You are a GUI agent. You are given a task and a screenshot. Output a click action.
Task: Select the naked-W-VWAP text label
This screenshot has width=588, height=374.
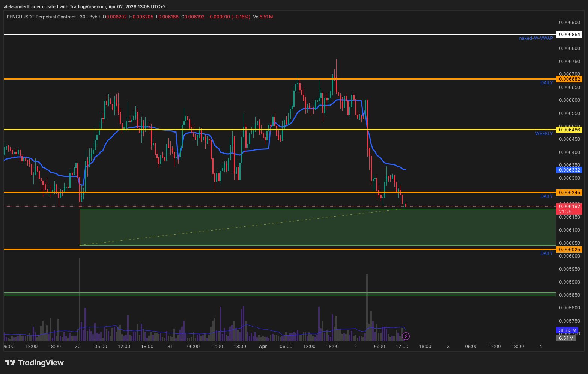(535, 38)
